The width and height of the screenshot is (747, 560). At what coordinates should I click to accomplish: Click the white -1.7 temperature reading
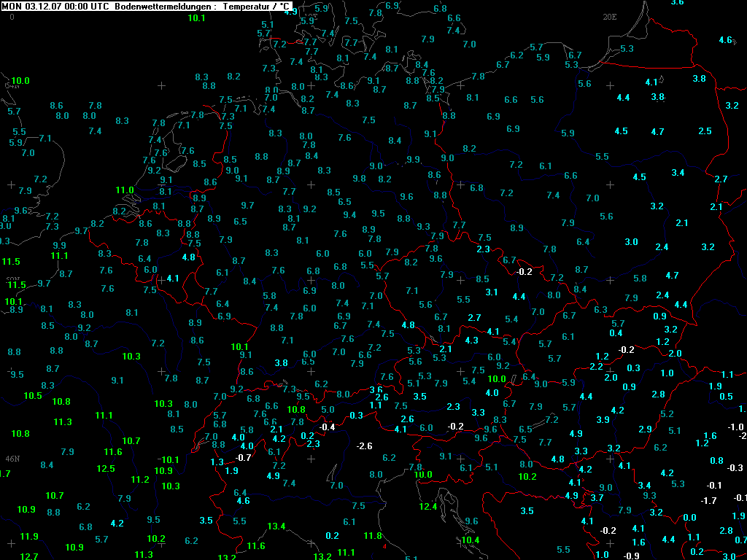click(708, 500)
